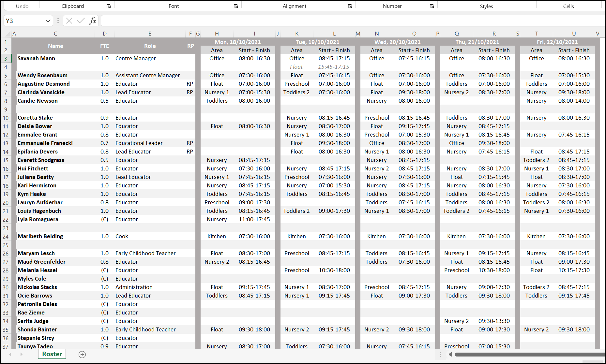
Task: Select the '09:30-13:30' Thursday shift cell
Action: (x=494, y=321)
